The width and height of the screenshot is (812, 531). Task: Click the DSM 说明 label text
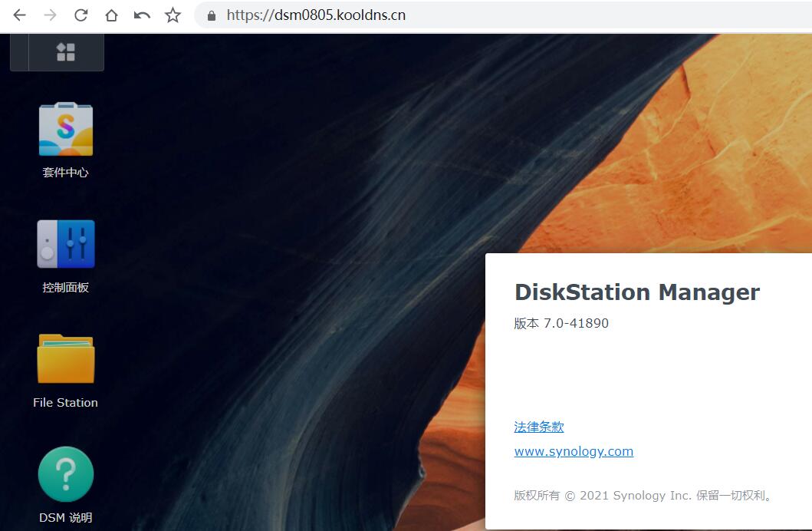coord(66,517)
